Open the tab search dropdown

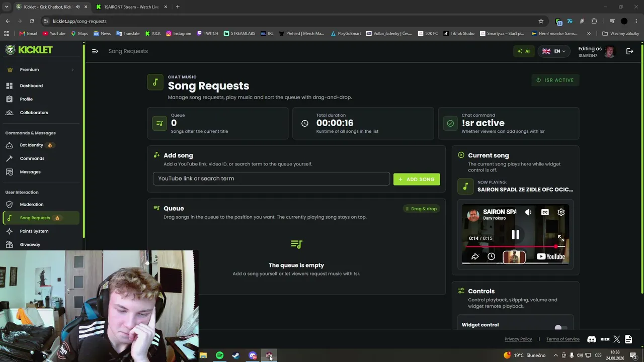(7, 7)
